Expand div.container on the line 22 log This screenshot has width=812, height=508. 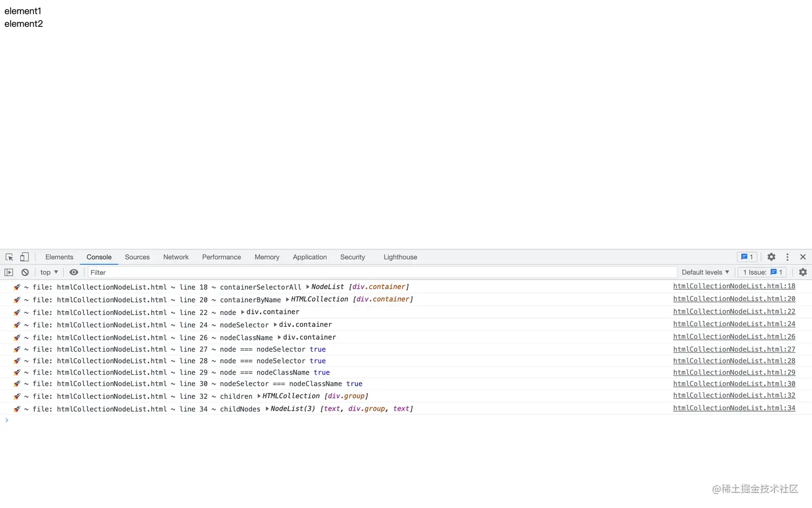(243, 312)
